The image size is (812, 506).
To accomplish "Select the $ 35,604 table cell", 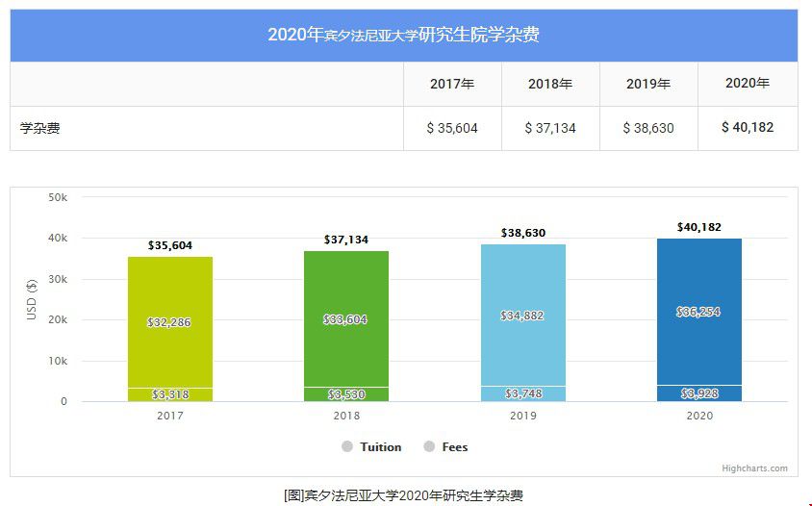I will [452, 128].
